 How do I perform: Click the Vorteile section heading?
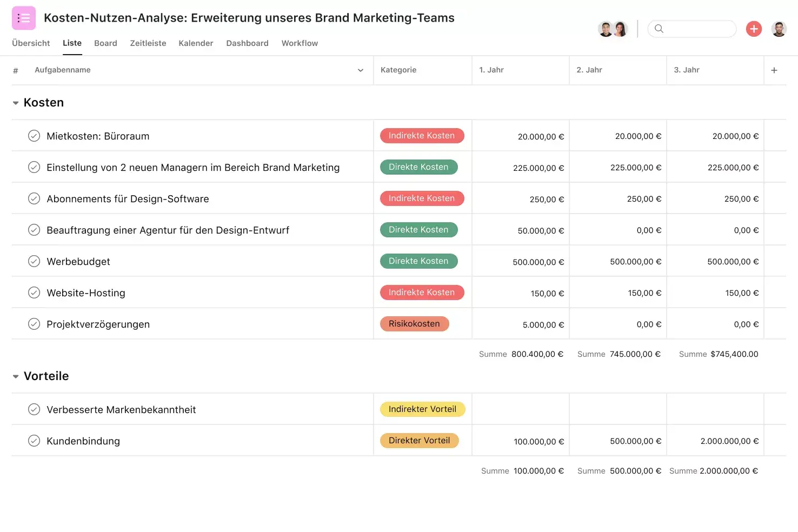pos(46,376)
